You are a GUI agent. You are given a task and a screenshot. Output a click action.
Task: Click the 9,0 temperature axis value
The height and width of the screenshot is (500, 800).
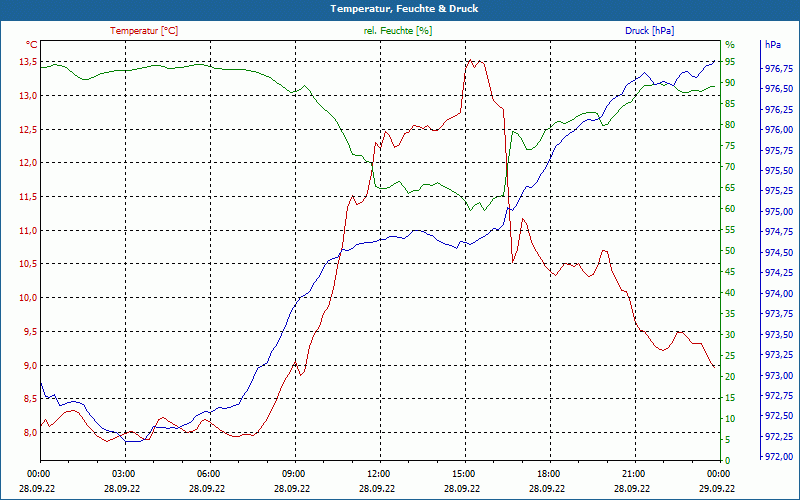(30, 365)
